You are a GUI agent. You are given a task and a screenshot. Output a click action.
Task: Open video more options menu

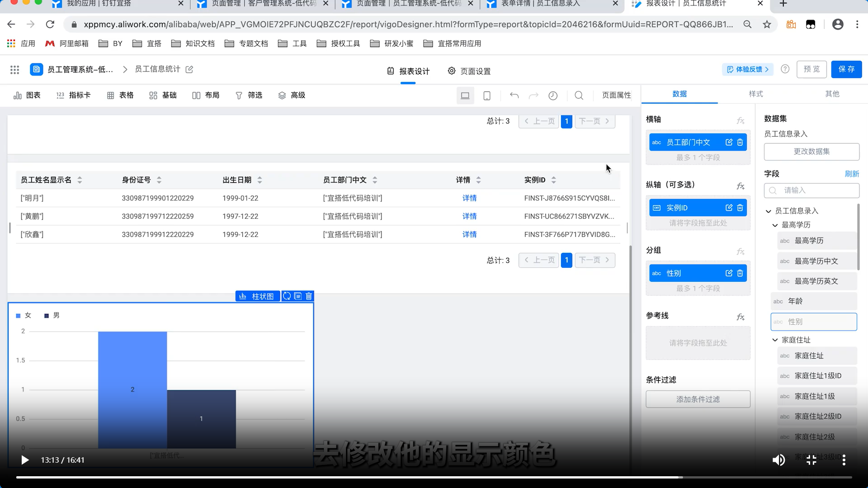tap(844, 460)
